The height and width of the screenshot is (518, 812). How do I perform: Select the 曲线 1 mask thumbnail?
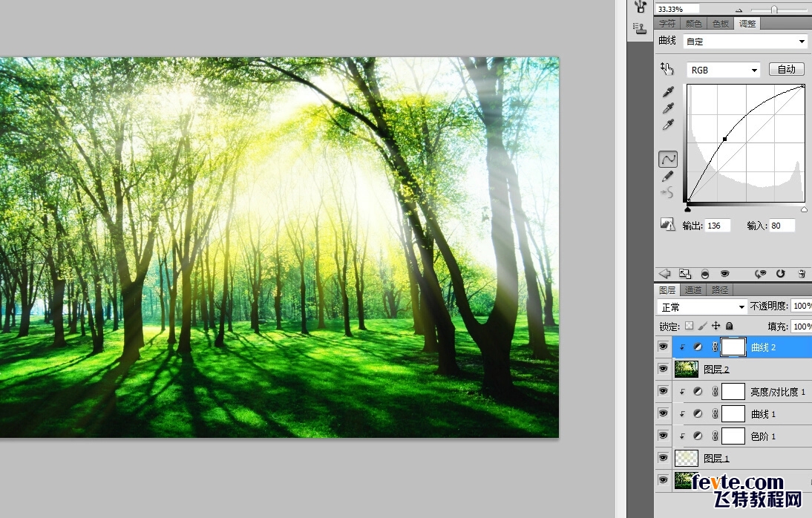[733, 414]
